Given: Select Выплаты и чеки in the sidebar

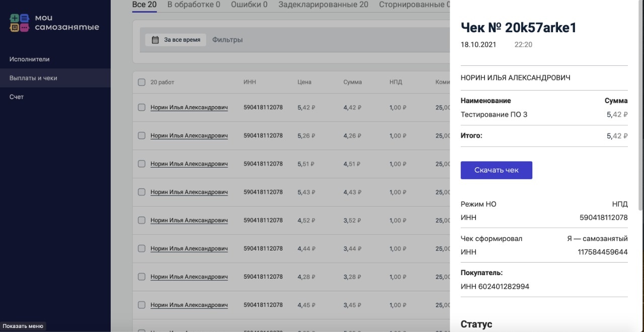Looking at the screenshot, I should pos(33,78).
